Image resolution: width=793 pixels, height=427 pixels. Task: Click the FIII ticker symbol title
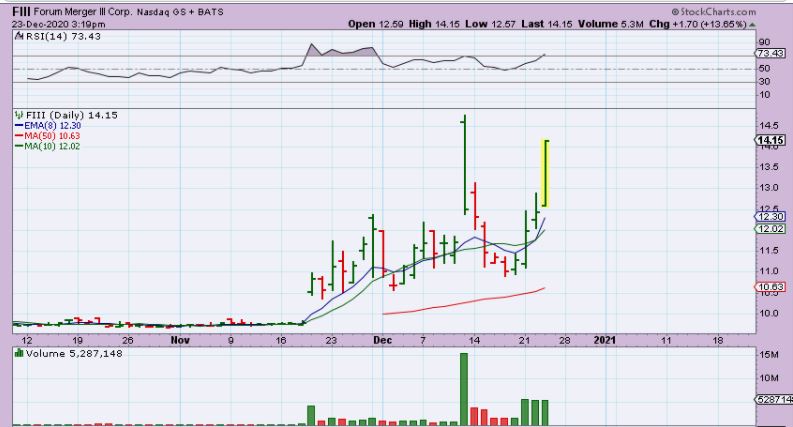(x=22, y=12)
